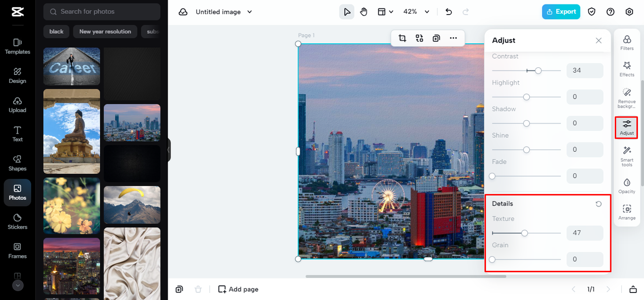Open the Shapes sidebar panel
This screenshot has height=300, width=644.
click(x=17, y=163)
